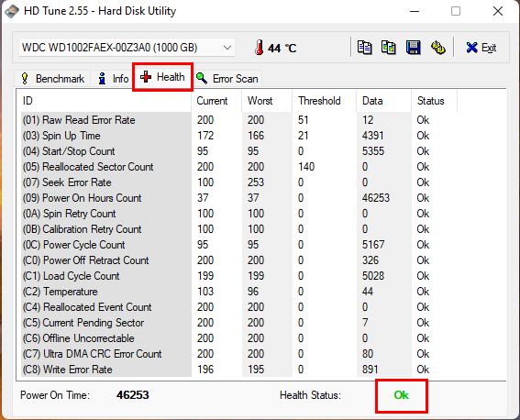Open the Error Scan tab
This screenshot has width=520, height=420.
pyautogui.click(x=227, y=79)
